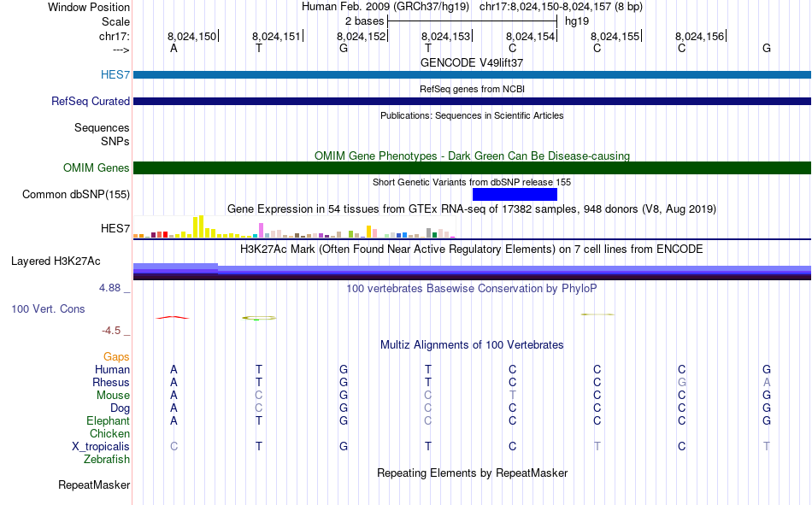The width and height of the screenshot is (812, 505).
Task: Select the Elephant alignment row label
Action: pyautogui.click(x=108, y=420)
